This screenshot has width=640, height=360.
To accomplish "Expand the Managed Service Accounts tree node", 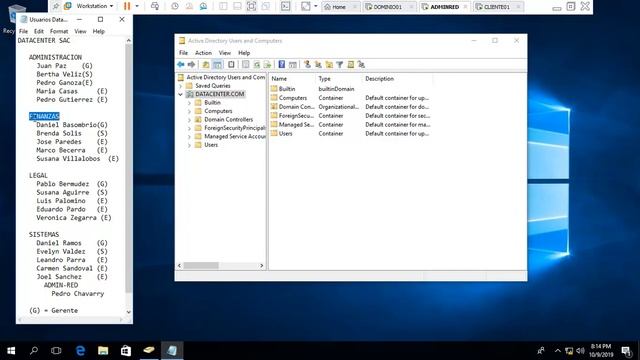I will (189, 137).
